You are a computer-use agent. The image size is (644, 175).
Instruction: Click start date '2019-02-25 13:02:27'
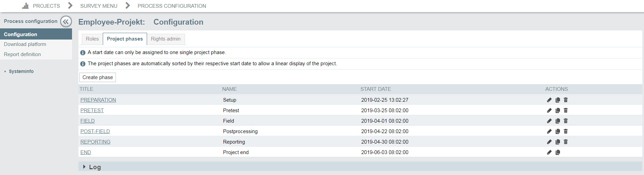pos(385,100)
